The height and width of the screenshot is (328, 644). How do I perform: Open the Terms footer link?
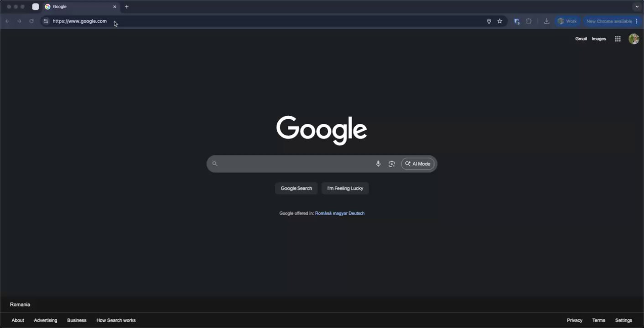click(599, 320)
